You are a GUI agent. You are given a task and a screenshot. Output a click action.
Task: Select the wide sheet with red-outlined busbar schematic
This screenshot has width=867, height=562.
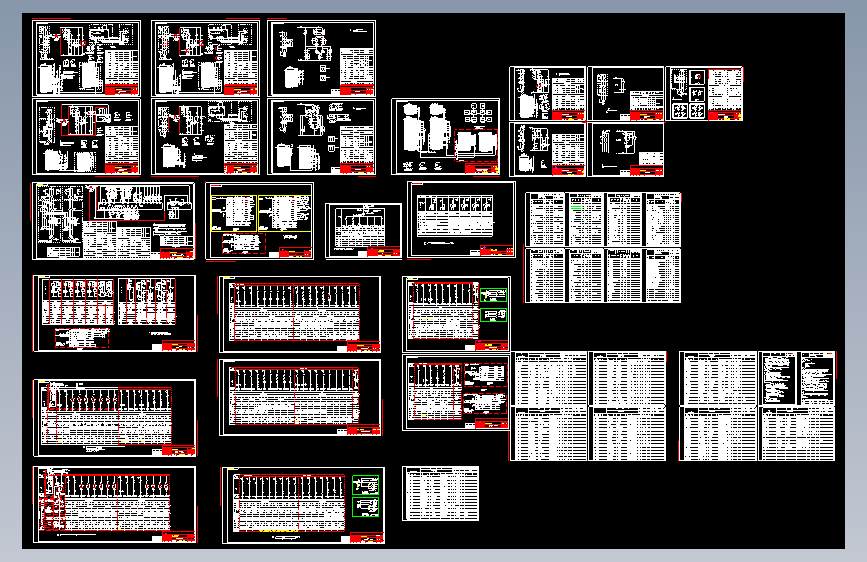click(x=114, y=221)
